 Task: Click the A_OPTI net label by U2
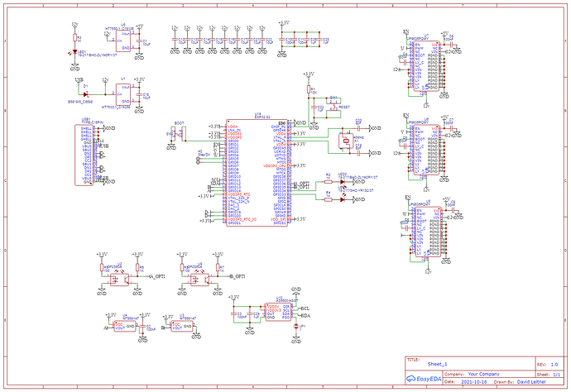[x=157, y=276]
